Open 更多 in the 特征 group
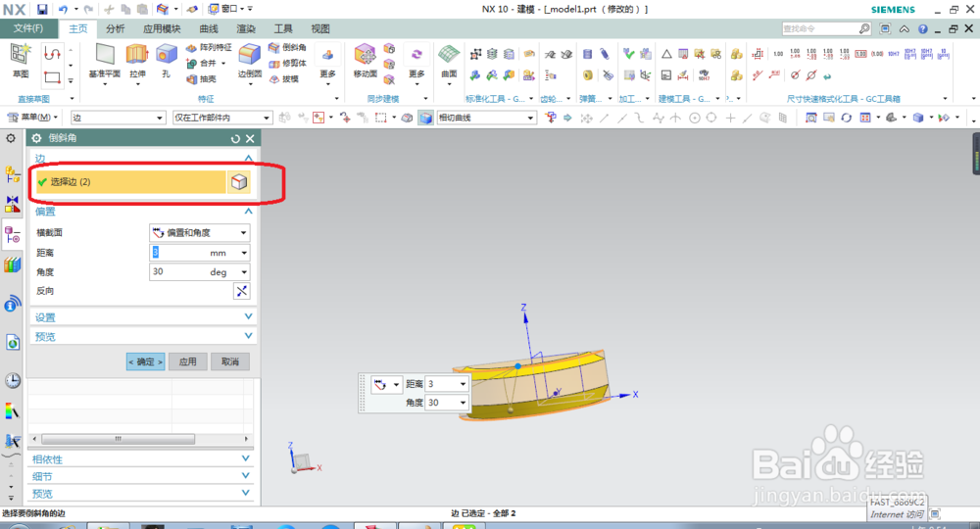Image resolution: width=980 pixels, height=529 pixels. [327, 63]
